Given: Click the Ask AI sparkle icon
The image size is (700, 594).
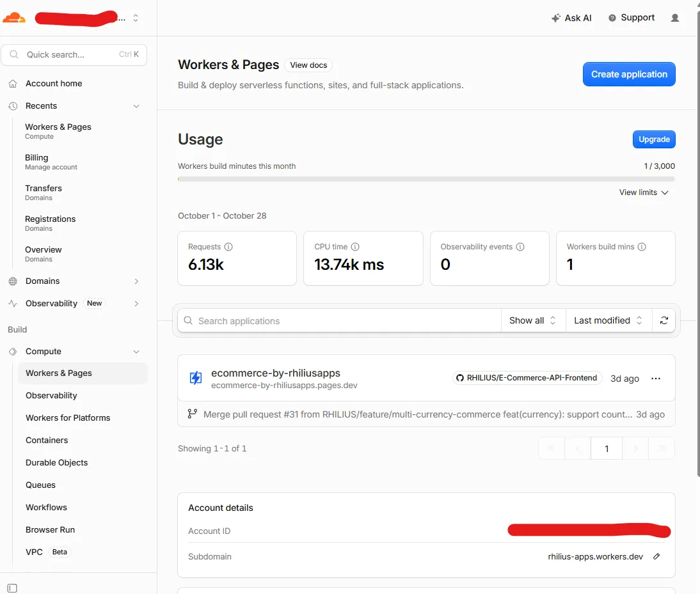Looking at the screenshot, I should (556, 18).
